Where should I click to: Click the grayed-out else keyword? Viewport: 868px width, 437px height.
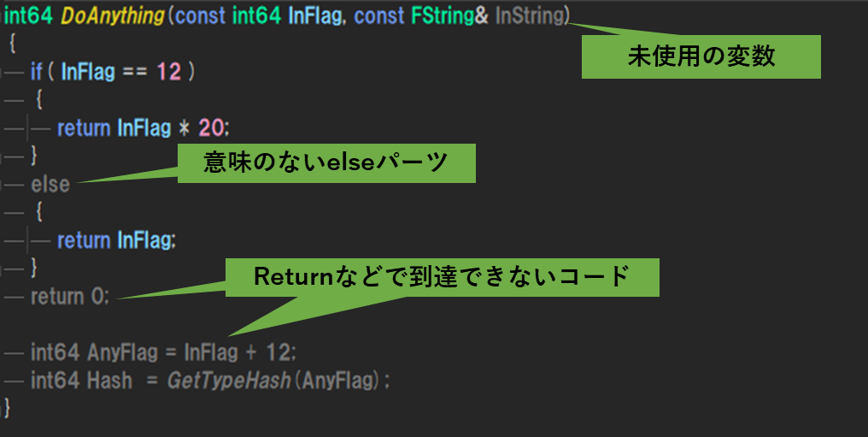coord(50,185)
